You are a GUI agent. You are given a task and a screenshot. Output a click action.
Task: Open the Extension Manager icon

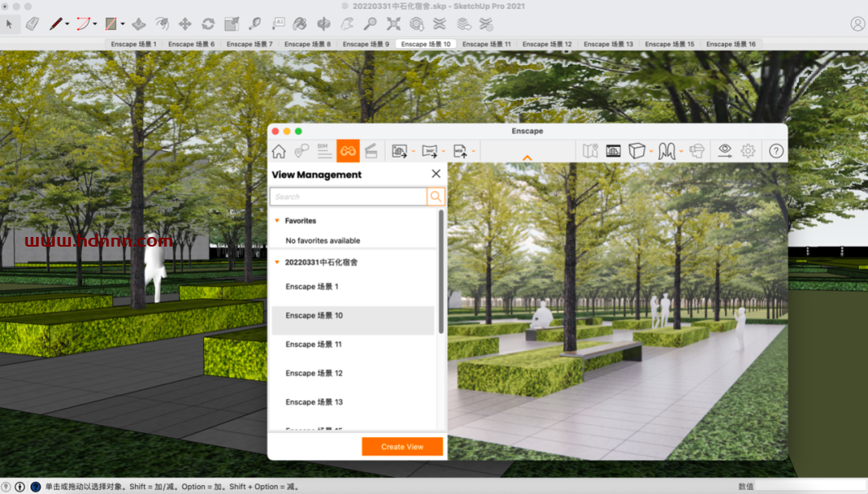(x=486, y=24)
